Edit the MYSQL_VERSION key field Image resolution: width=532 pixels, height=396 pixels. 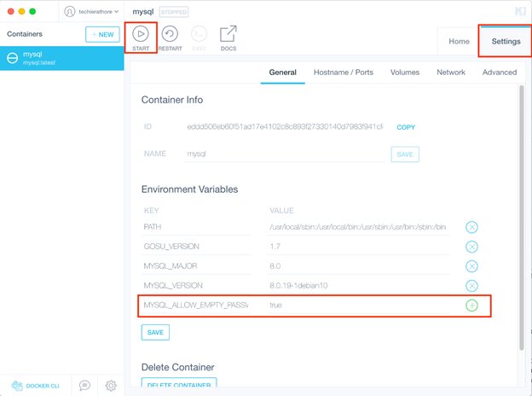(x=196, y=286)
